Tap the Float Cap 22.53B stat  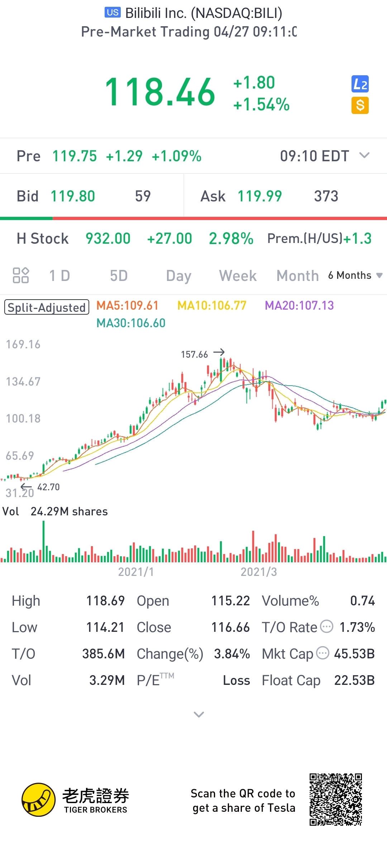point(318,680)
